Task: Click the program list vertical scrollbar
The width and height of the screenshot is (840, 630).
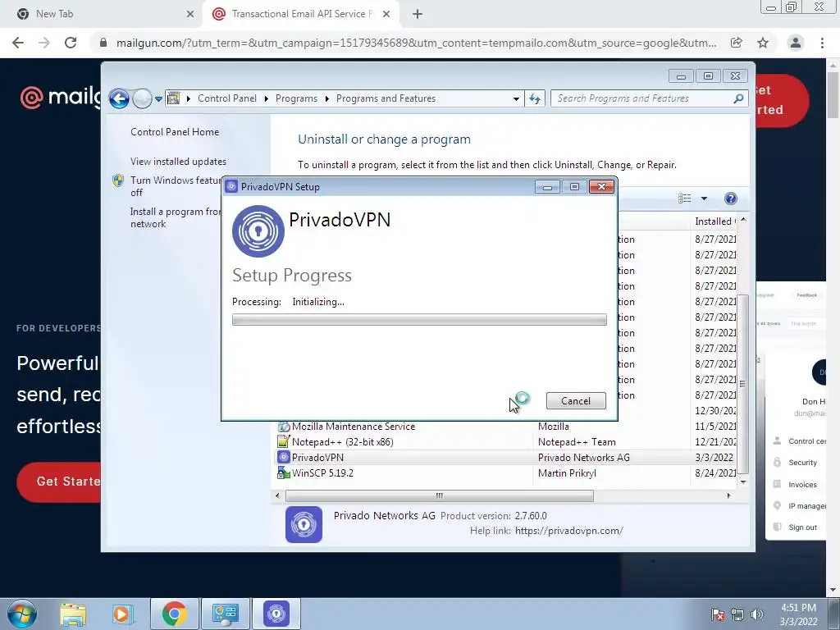Action: [743, 384]
